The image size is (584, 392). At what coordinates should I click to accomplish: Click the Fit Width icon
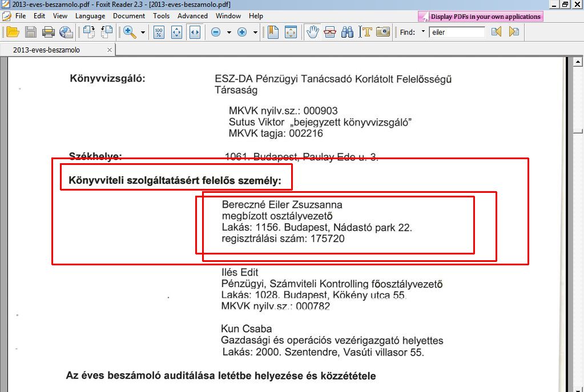click(195, 32)
